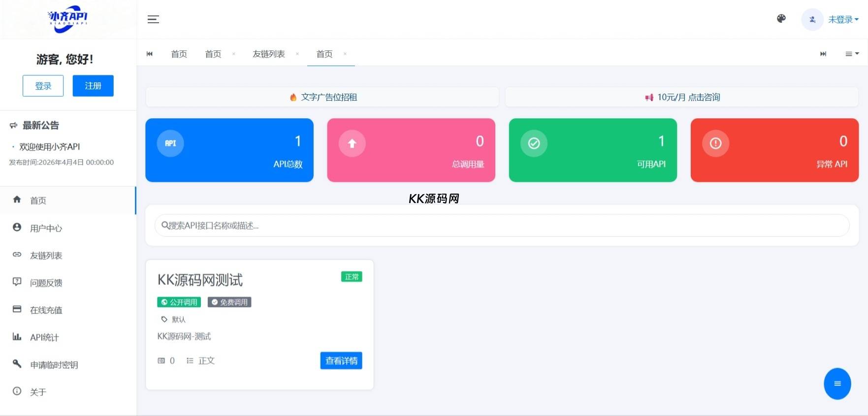The height and width of the screenshot is (416, 868).
Task: Open 问题反馈 in the sidebar
Action: click(68, 283)
